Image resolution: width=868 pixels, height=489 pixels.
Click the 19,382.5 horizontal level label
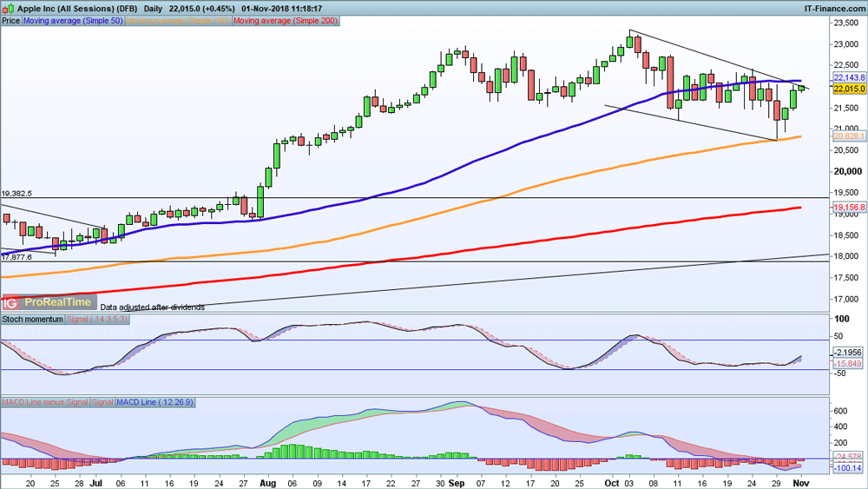click(x=16, y=194)
